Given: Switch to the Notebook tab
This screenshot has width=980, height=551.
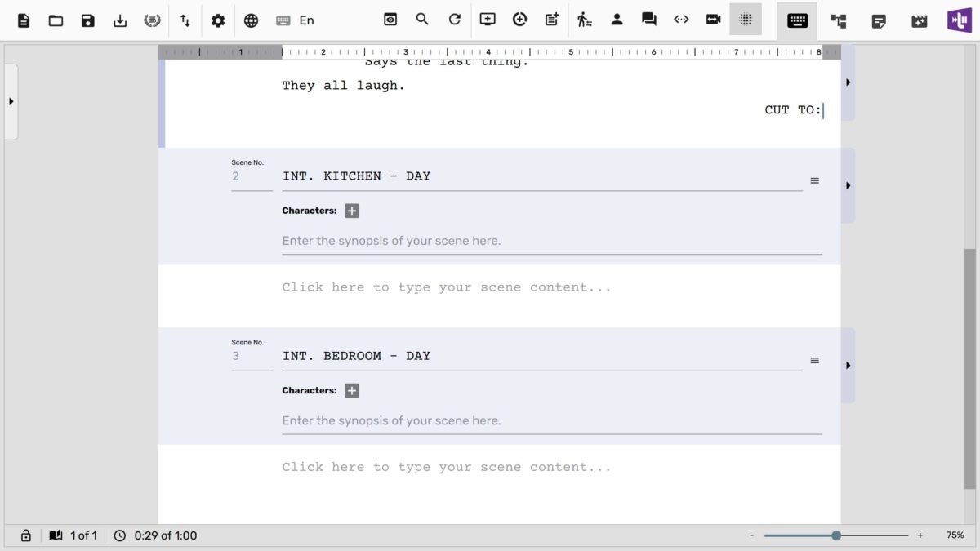Looking at the screenshot, I should pos(879,20).
